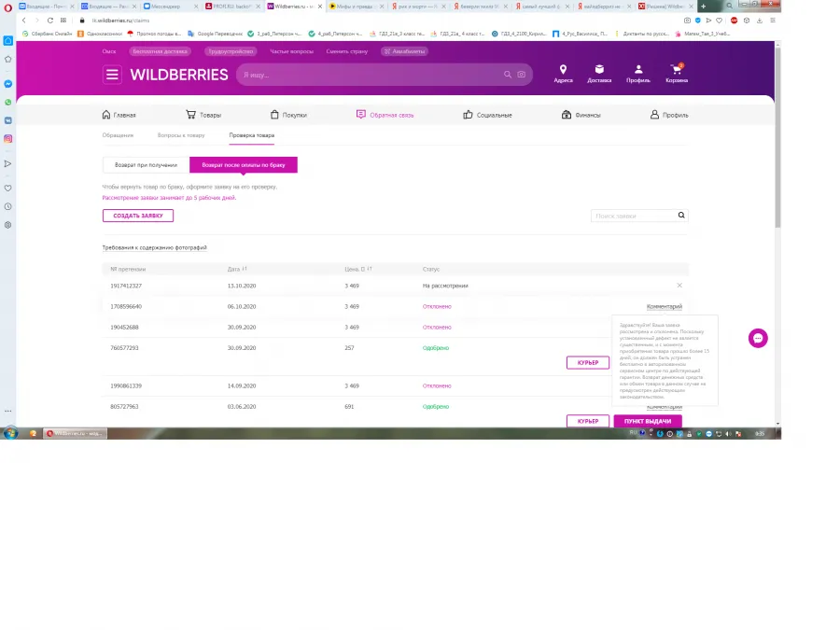Open the sidebar three-dots more options
This screenshot has width=840, height=630.
[8, 411]
